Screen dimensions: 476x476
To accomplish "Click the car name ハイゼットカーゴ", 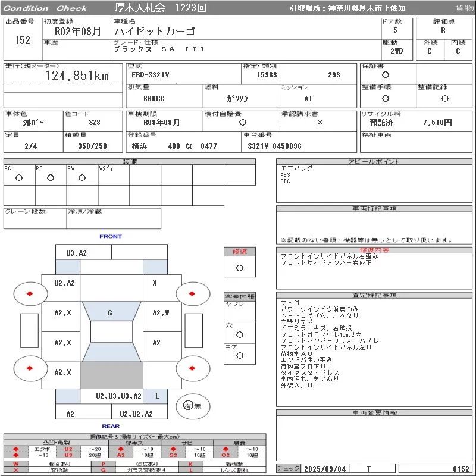I will (x=155, y=32).
